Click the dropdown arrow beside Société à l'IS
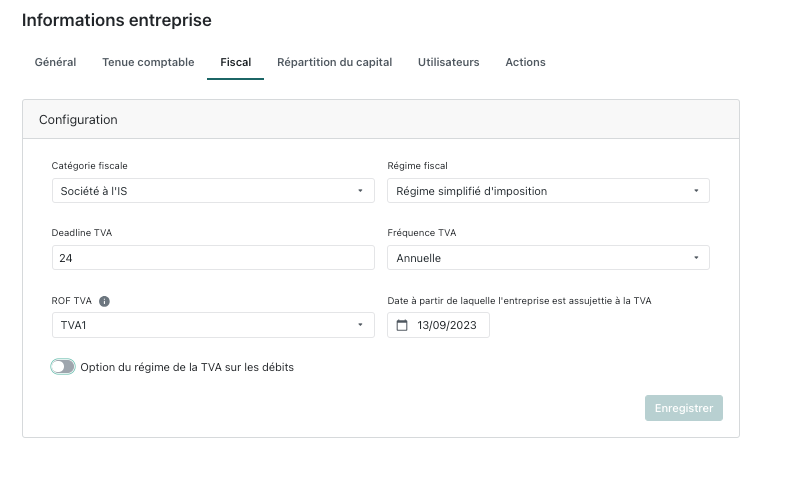 click(x=360, y=191)
